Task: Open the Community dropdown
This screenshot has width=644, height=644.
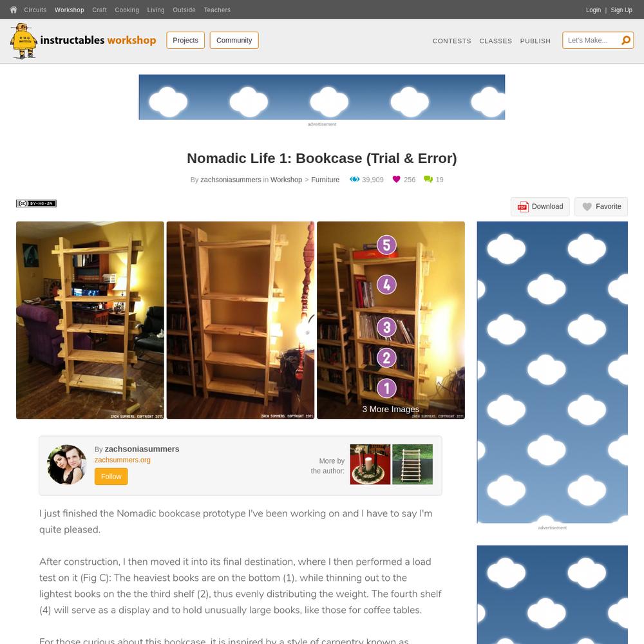Action: [234, 40]
